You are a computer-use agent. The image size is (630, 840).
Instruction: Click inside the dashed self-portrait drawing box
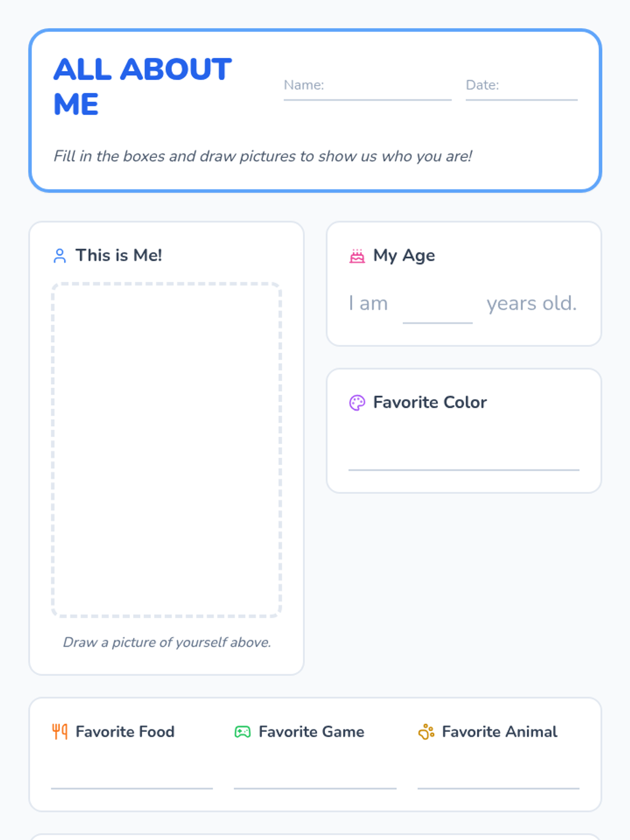point(166,450)
